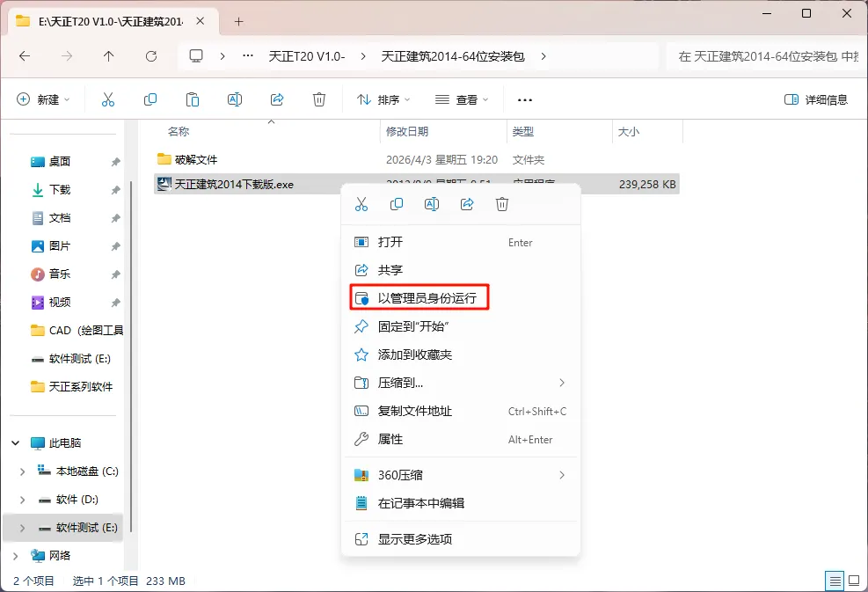The width and height of the screenshot is (868, 592).
Task: Open the 查看 dropdown
Action: (462, 99)
